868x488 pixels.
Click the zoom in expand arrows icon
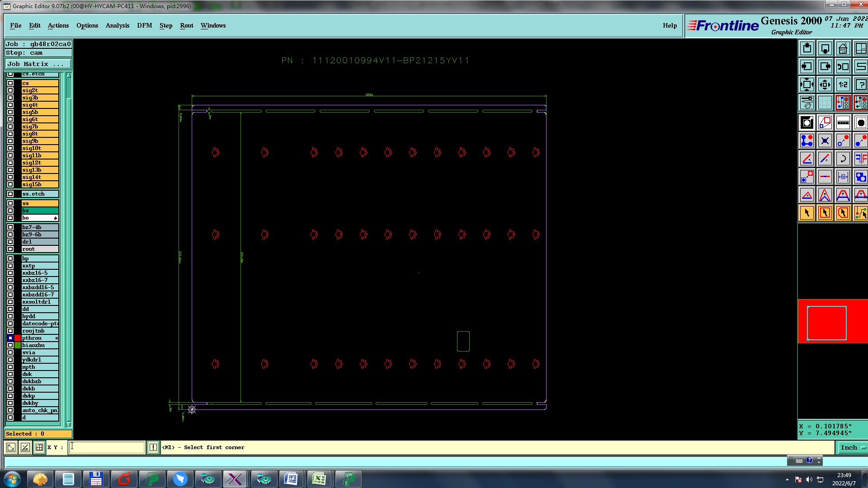(x=807, y=84)
